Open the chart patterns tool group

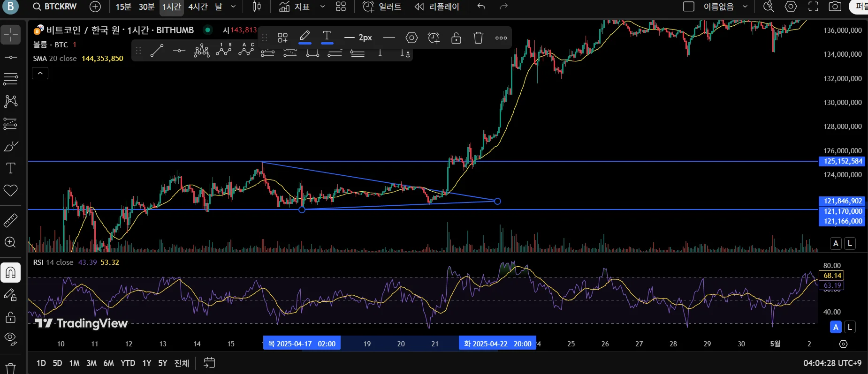[10, 101]
